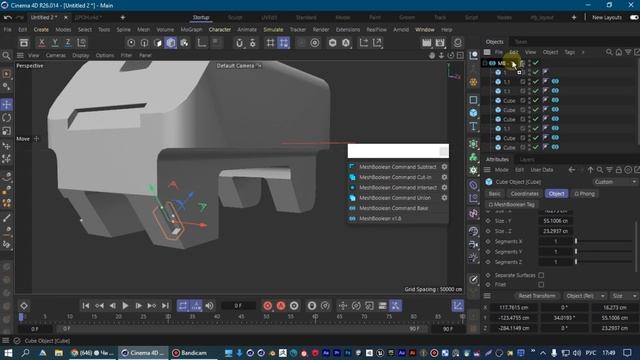
Task: Open Attributes manager hamburger menu
Action: [487, 170]
